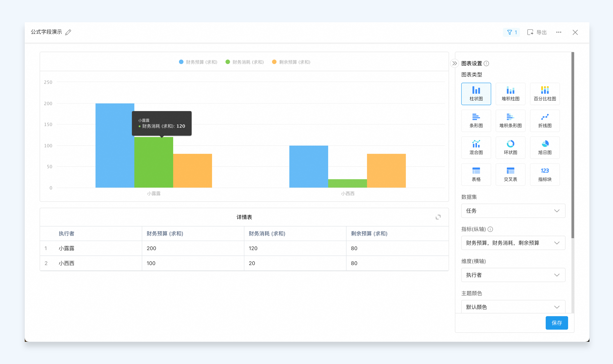Select the 柱状图 chart type
613x364 pixels.
point(476,94)
